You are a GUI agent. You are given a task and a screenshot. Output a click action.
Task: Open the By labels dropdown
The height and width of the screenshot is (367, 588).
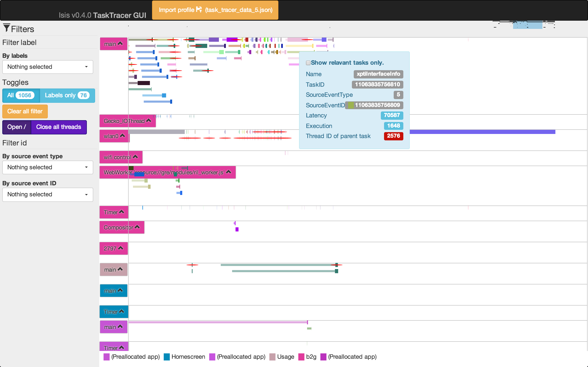[x=48, y=67]
